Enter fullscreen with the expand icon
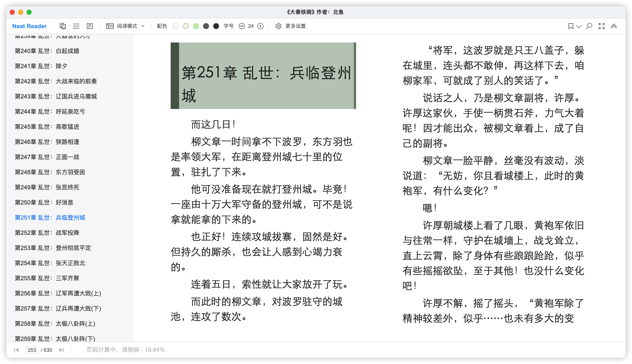The height and width of the screenshot is (364, 632). pos(601,26)
